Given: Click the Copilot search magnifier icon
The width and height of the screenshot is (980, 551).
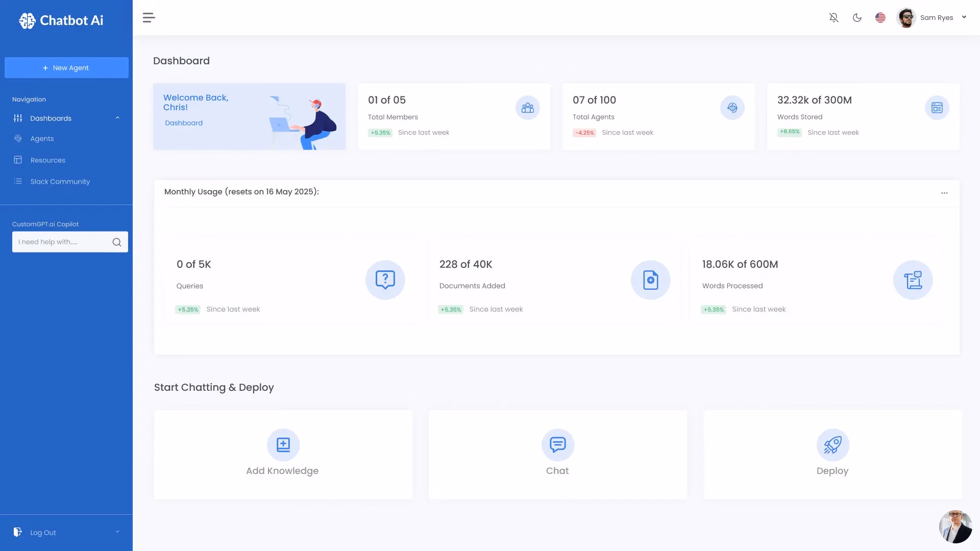Looking at the screenshot, I should (x=117, y=242).
